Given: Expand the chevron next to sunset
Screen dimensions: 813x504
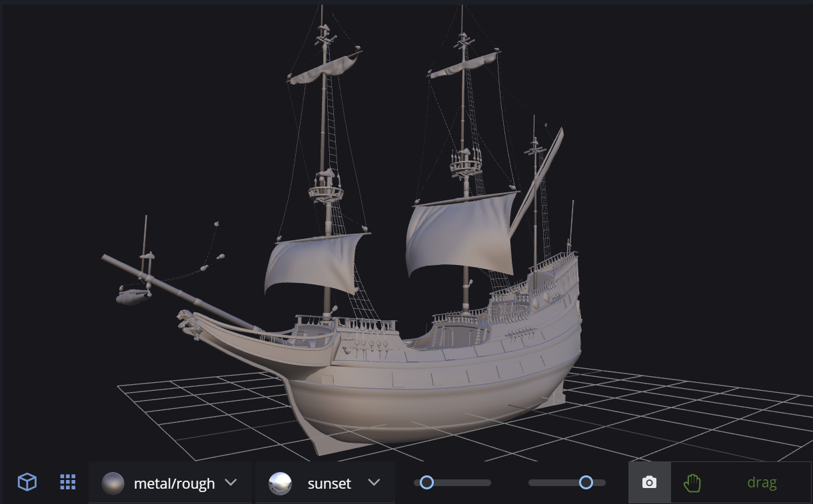Looking at the screenshot, I should click(375, 483).
